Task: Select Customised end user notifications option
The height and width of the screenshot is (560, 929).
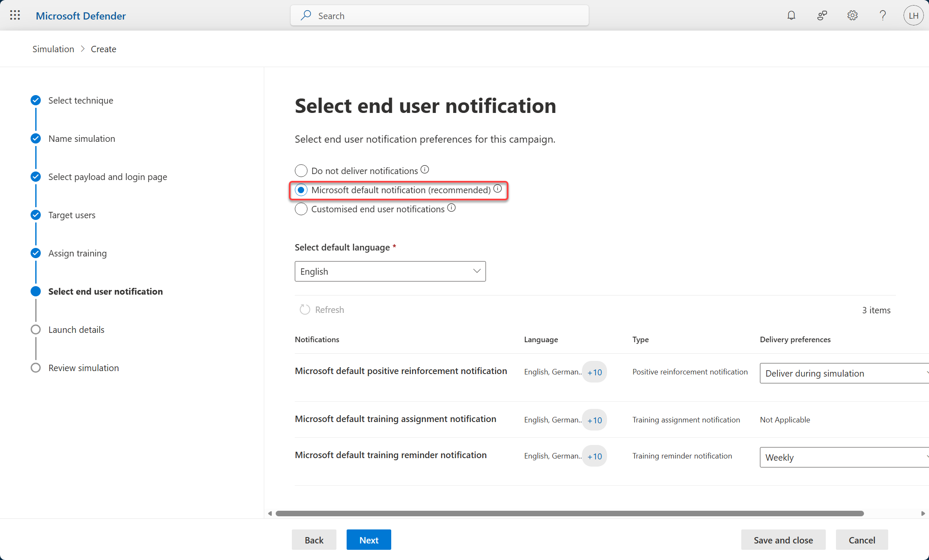Action: click(x=301, y=209)
